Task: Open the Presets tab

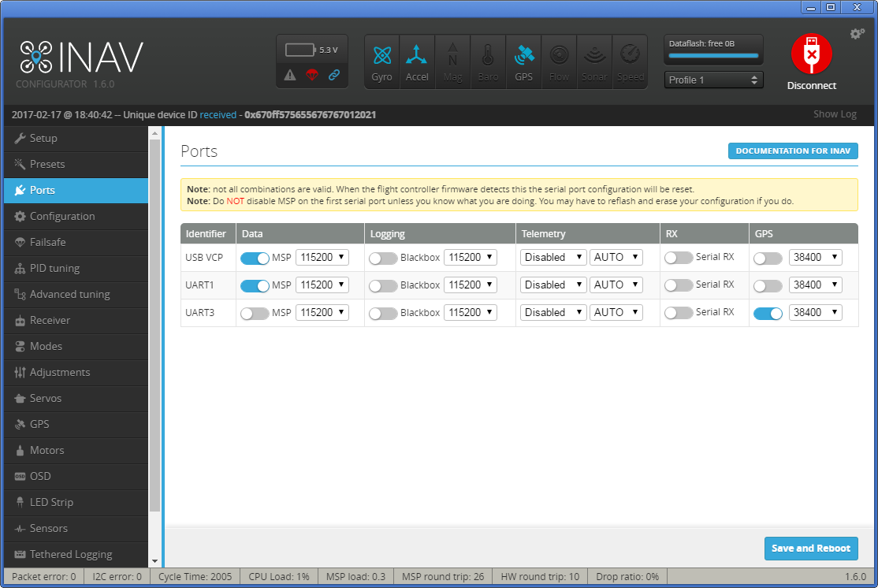Action: coord(76,164)
